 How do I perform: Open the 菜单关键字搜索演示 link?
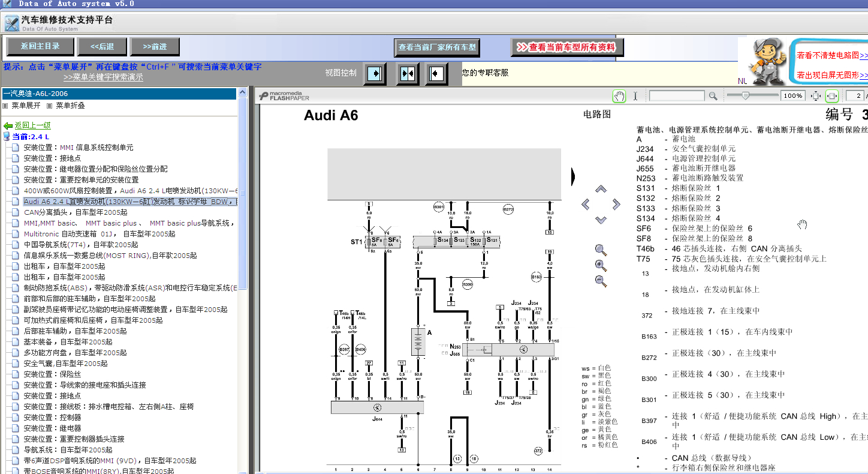pos(103,77)
